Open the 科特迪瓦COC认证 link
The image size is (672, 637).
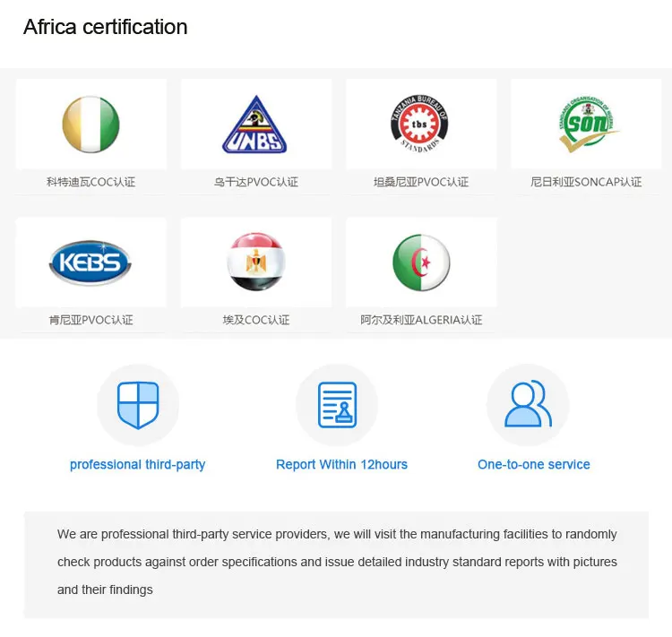(x=90, y=182)
